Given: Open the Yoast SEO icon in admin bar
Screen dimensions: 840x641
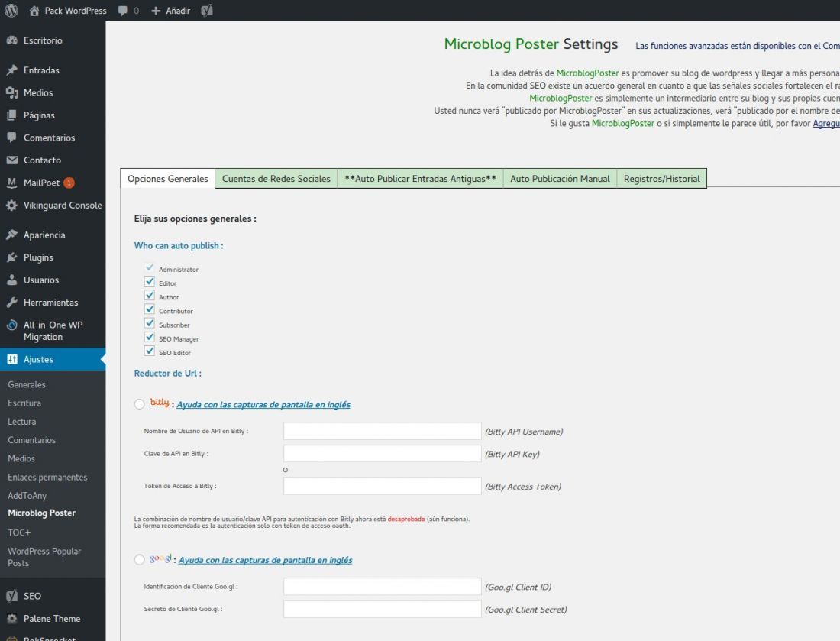Looking at the screenshot, I should [x=207, y=11].
